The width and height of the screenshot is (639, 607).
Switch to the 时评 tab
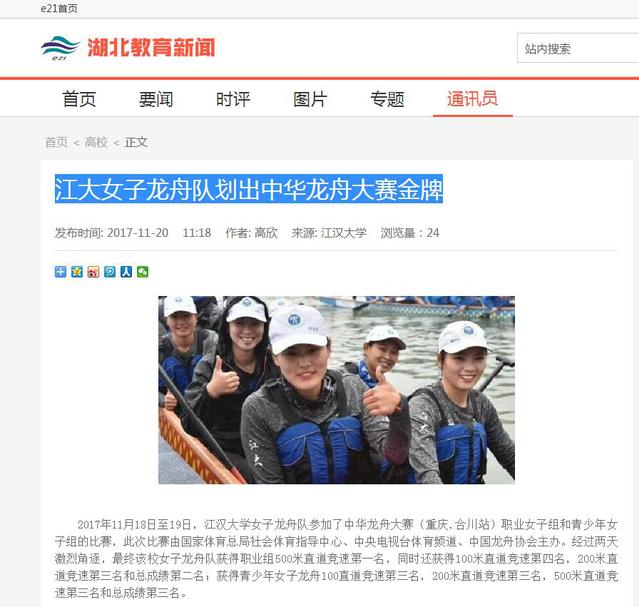[x=233, y=99]
